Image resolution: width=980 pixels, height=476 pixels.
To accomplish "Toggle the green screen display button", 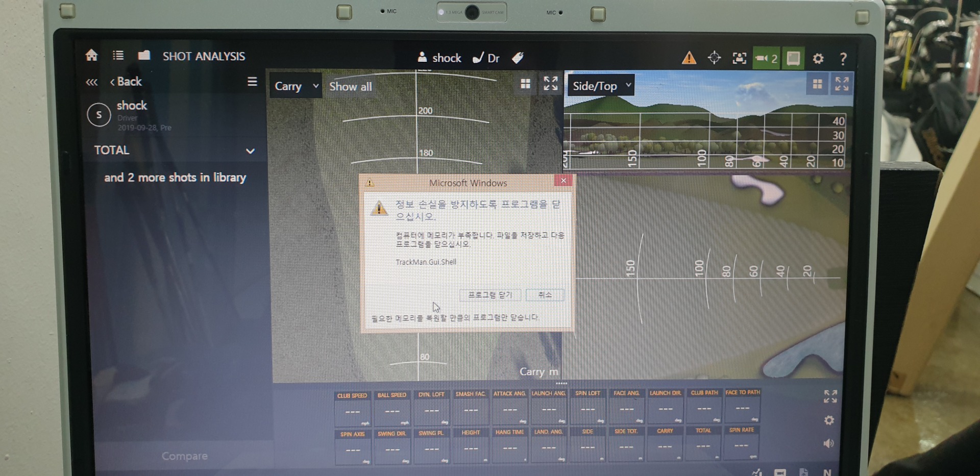I will tap(793, 58).
